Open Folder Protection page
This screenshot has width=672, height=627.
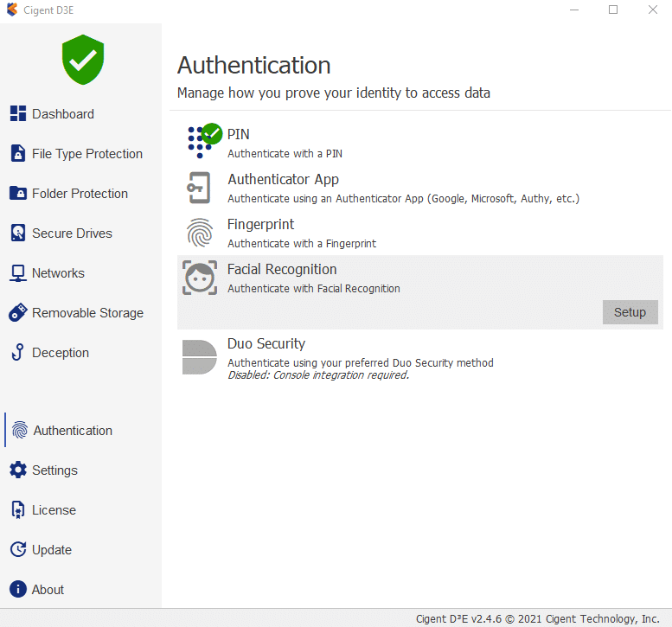pyautogui.click(x=80, y=193)
